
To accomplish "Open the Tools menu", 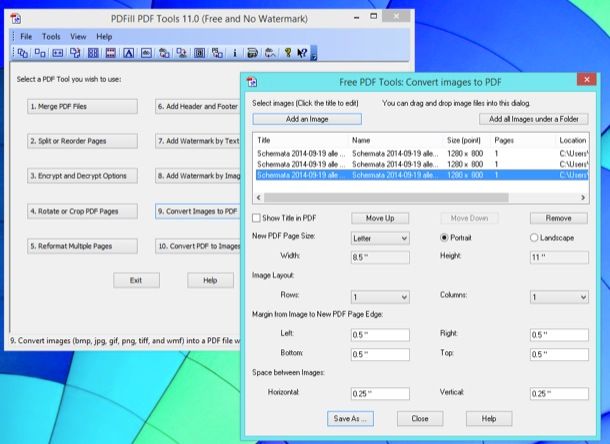I will [51, 37].
